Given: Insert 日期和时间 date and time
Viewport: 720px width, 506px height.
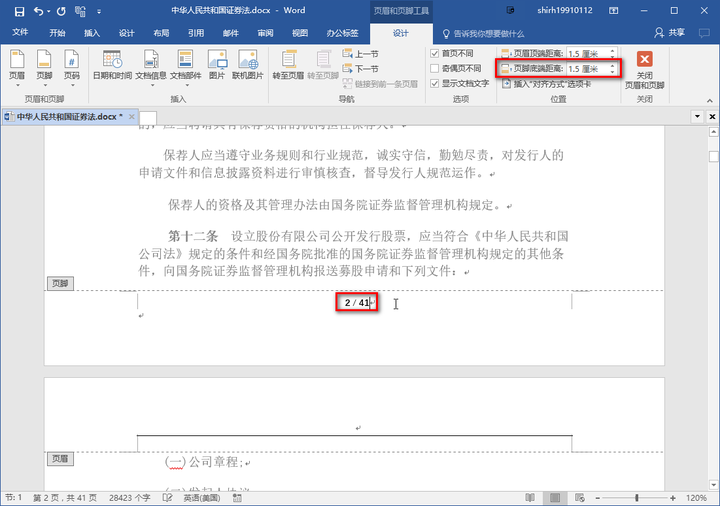Looking at the screenshot, I should click(112, 65).
